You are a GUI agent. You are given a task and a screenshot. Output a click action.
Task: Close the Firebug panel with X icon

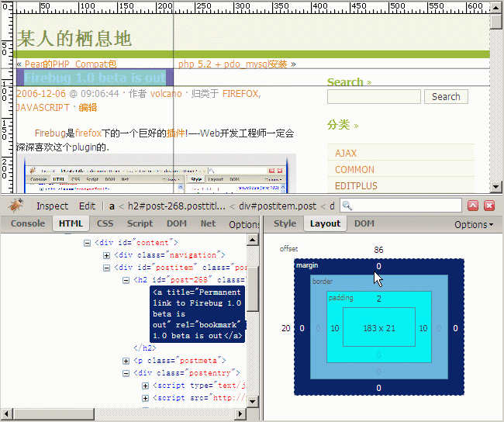[489, 206]
